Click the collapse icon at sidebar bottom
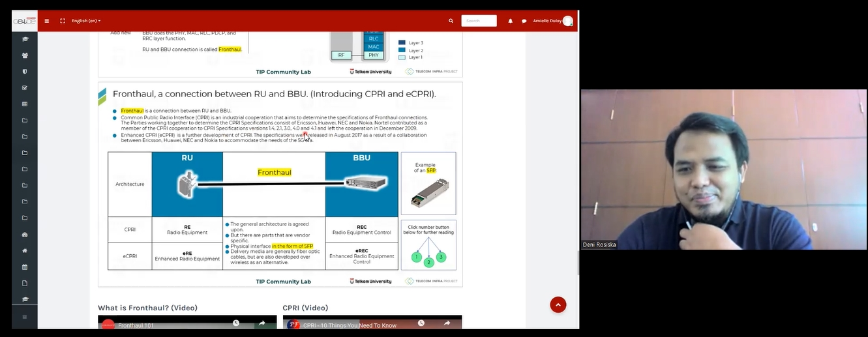Viewport: 868px width, 337px height. [25, 317]
